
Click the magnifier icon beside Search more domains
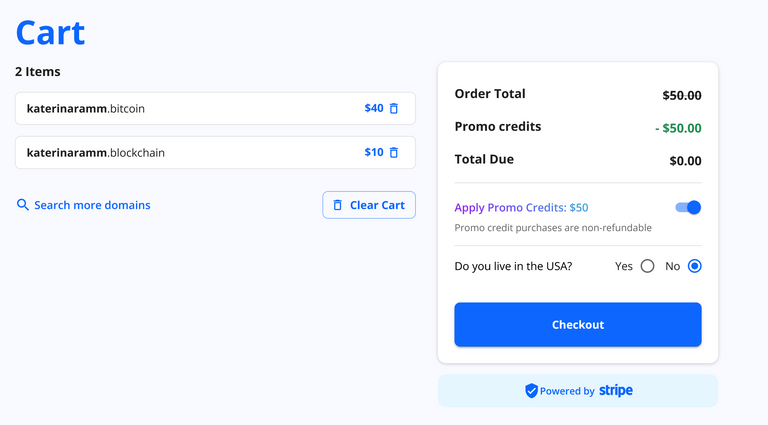23,205
